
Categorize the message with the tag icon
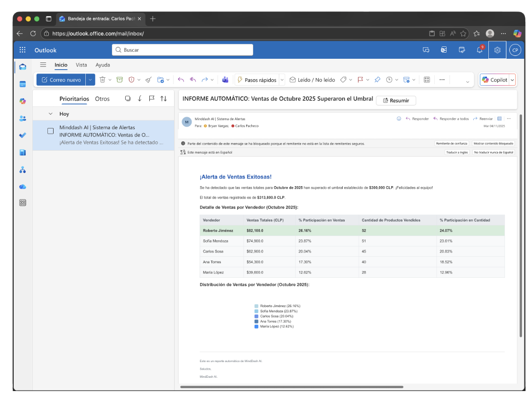(x=343, y=80)
